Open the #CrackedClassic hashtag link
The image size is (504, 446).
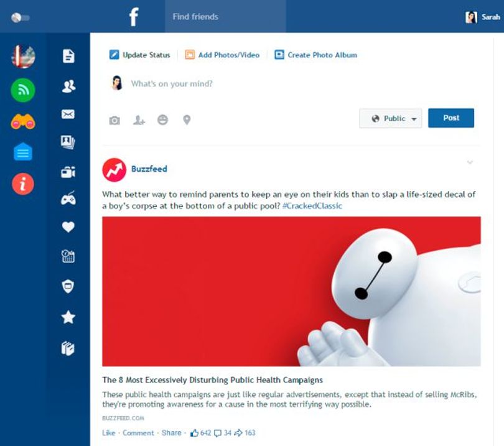click(x=312, y=206)
